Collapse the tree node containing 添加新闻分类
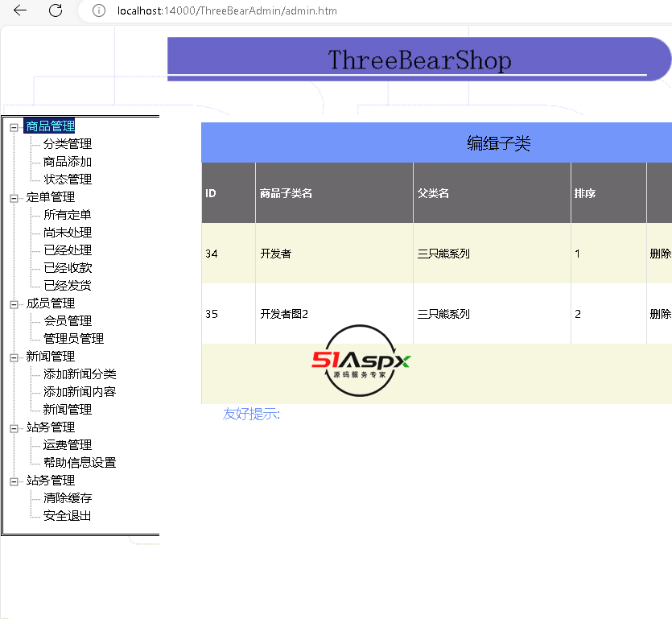 point(14,357)
